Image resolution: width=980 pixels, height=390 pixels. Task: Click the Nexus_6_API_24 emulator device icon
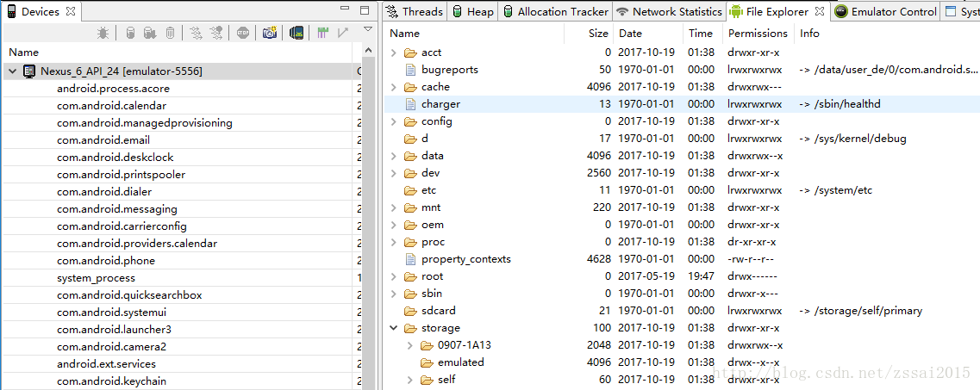tap(29, 71)
